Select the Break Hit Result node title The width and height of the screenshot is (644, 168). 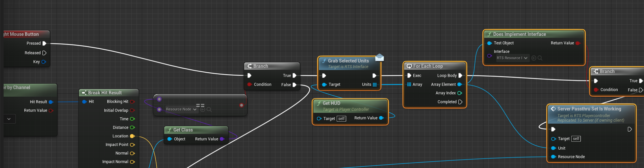[105, 93]
